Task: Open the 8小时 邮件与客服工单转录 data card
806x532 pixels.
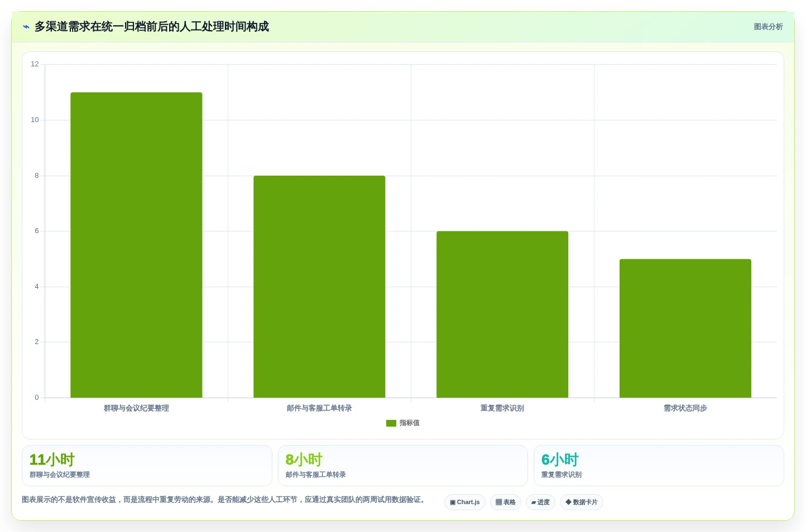Action: coord(403,466)
